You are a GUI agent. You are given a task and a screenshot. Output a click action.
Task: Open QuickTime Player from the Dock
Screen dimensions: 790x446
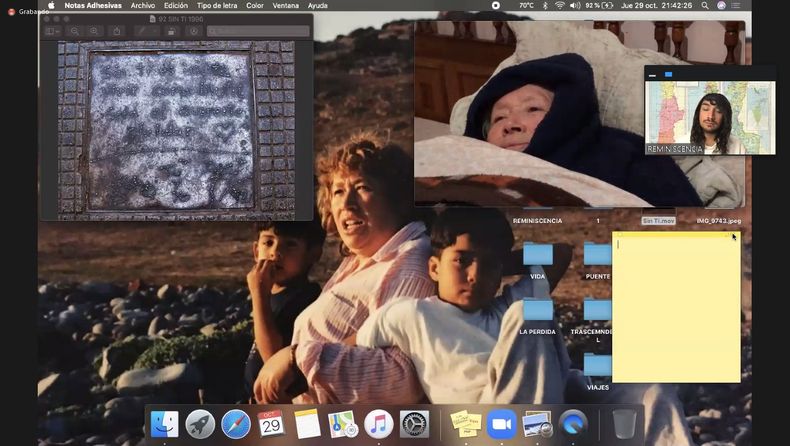point(573,424)
